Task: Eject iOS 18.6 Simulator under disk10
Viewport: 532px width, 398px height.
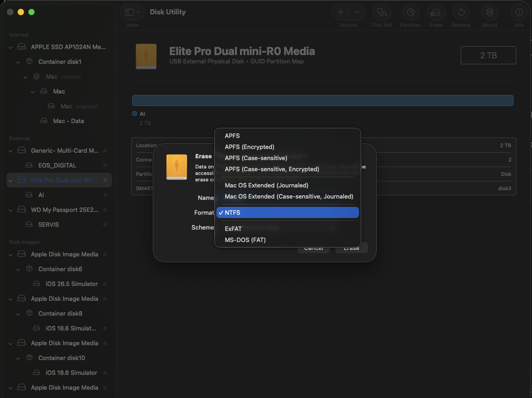Action: [105, 373]
